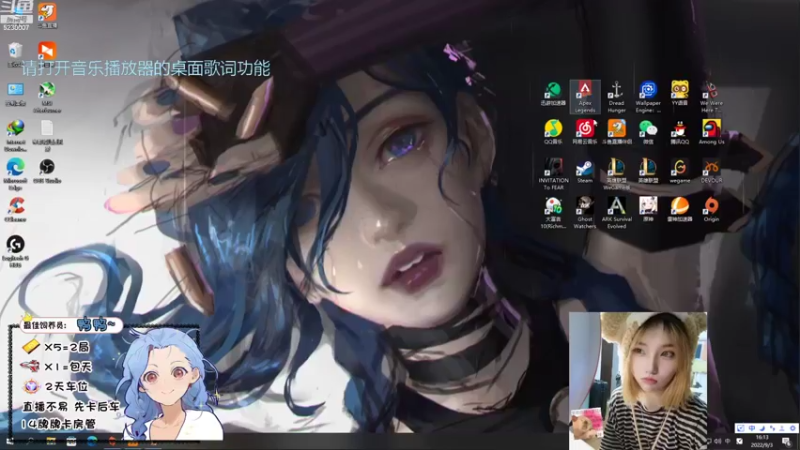Open the notification center icon
The height and width of the screenshot is (450, 800).
(787, 441)
